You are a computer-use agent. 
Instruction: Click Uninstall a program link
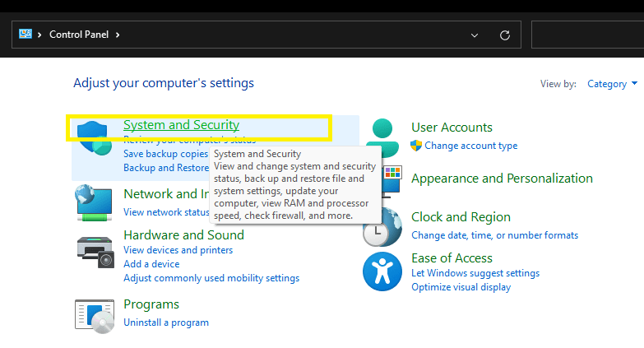point(166,322)
